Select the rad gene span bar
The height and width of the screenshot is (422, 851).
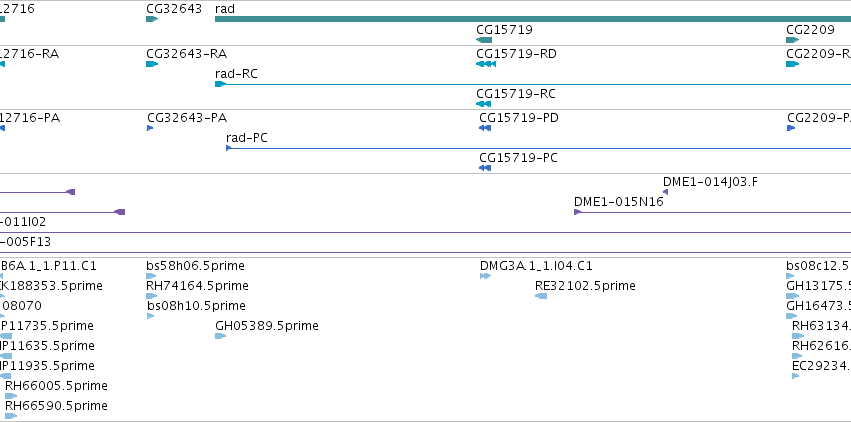click(x=533, y=19)
